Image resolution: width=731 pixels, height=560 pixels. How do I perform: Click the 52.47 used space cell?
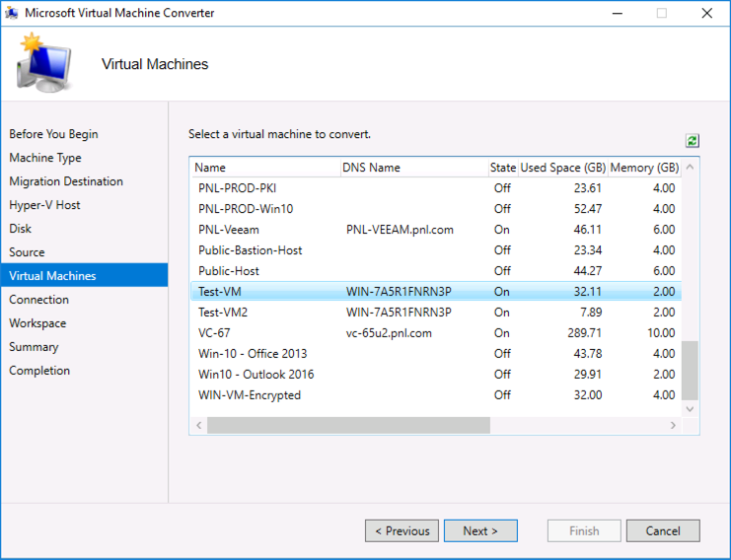click(587, 209)
